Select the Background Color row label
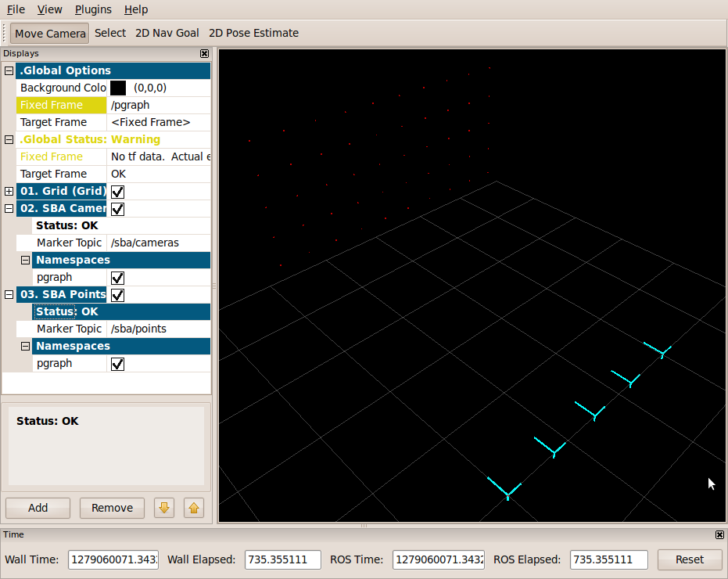Viewport: 728px width, 579px height. (x=61, y=88)
